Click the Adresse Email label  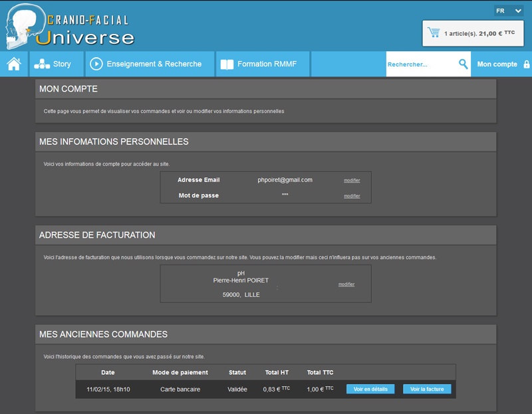(x=198, y=179)
